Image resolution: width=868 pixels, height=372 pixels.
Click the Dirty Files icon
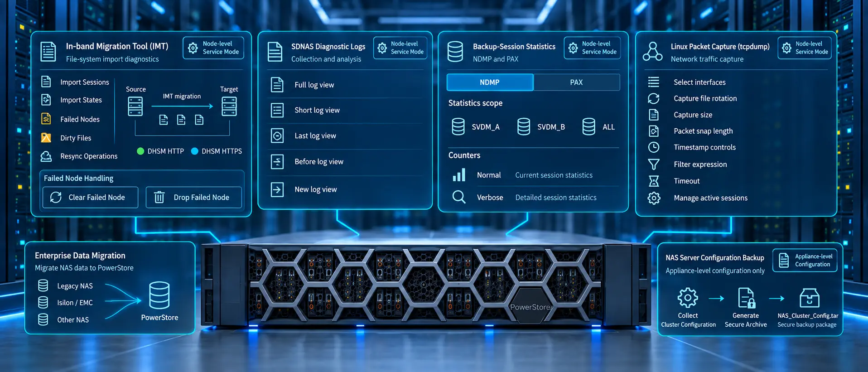pos(46,138)
